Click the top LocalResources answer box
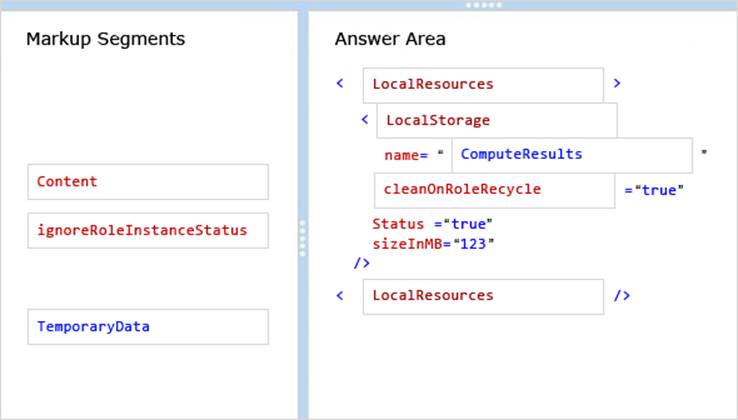 [482, 85]
